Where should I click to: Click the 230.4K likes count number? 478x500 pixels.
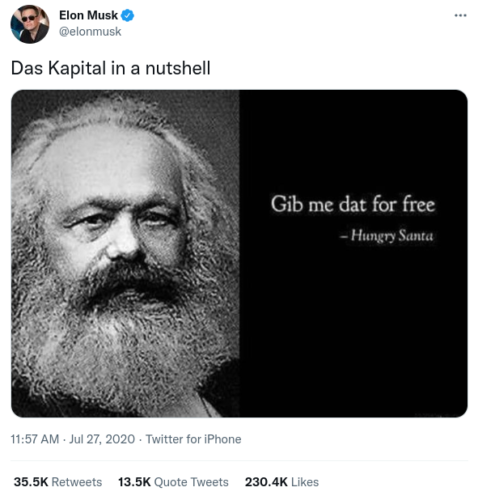266,482
